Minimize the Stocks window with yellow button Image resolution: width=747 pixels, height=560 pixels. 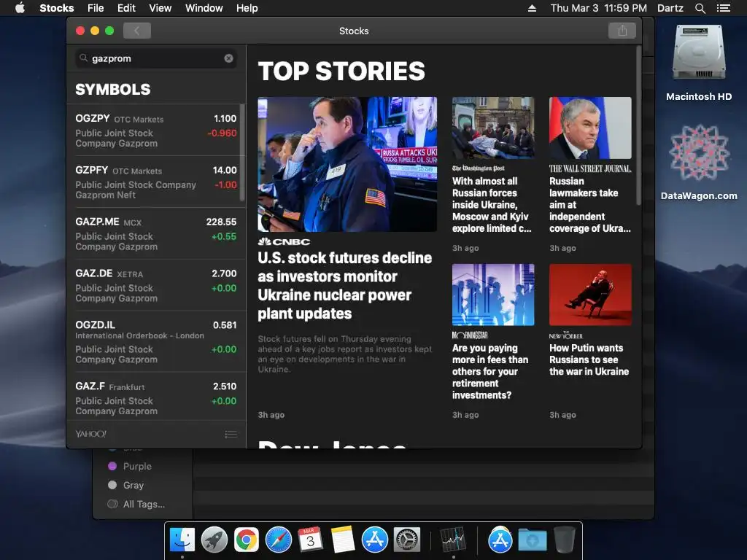[x=95, y=31]
